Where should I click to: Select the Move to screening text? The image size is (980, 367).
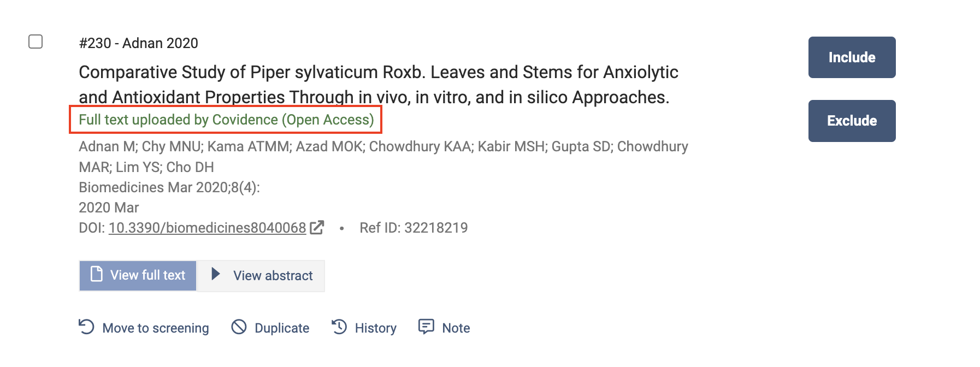tap(155, 328)
